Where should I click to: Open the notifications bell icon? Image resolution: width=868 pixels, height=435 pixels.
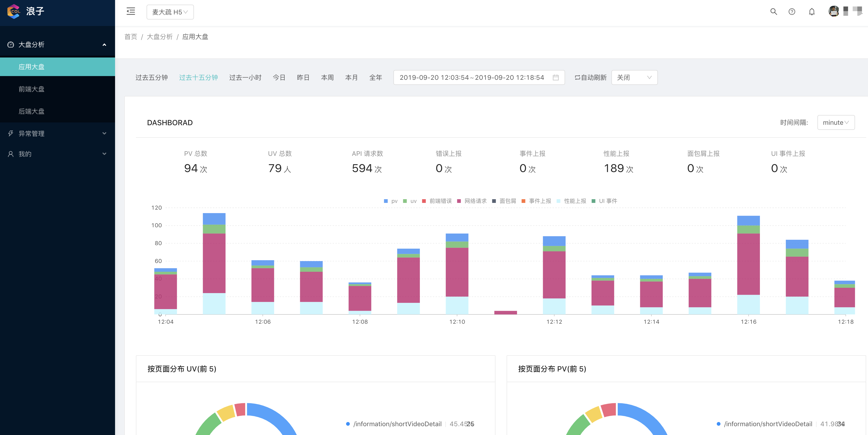(812, 12)
